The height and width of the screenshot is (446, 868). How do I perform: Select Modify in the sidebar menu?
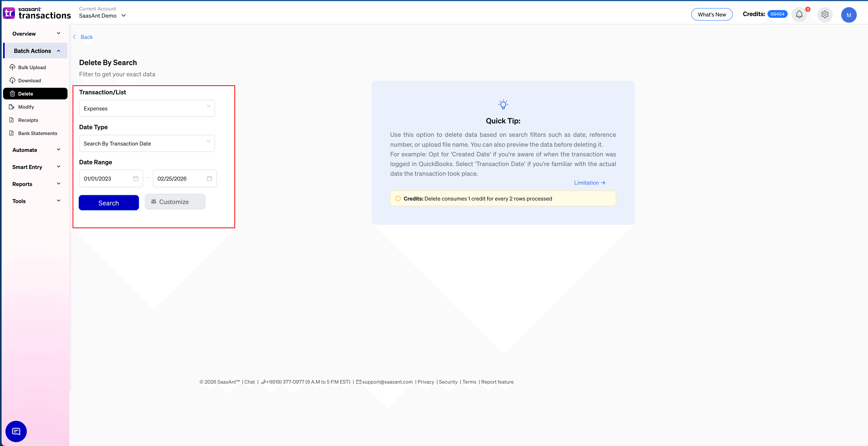(26, 107)
